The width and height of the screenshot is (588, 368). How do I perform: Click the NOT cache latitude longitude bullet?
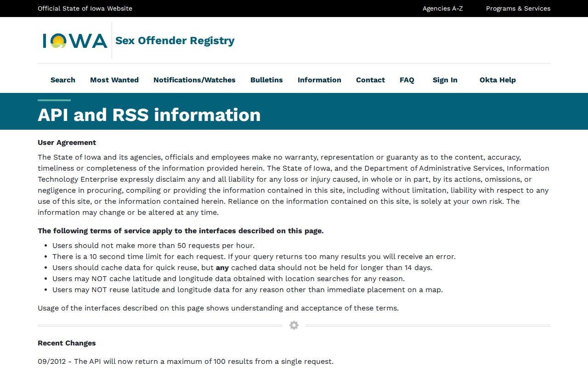click(228, 279)
